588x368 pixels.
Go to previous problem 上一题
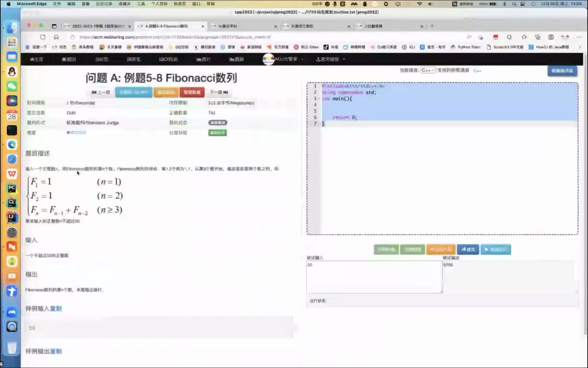point(101,92)
